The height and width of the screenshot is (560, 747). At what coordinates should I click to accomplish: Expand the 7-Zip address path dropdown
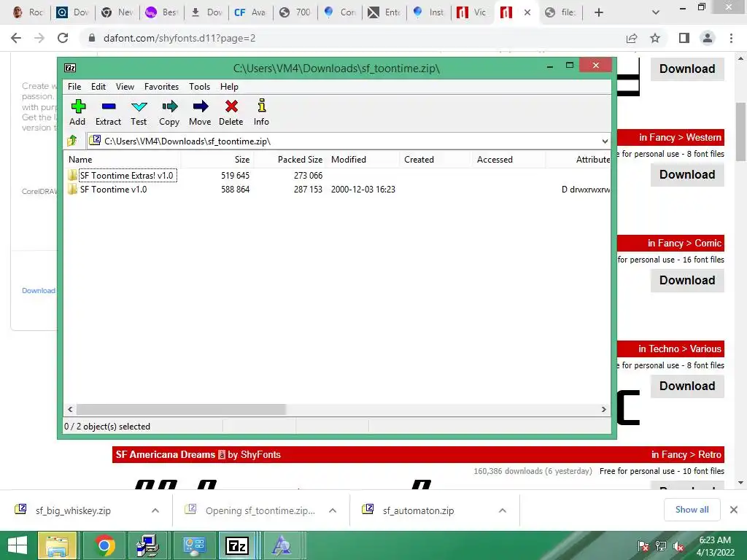605,141
